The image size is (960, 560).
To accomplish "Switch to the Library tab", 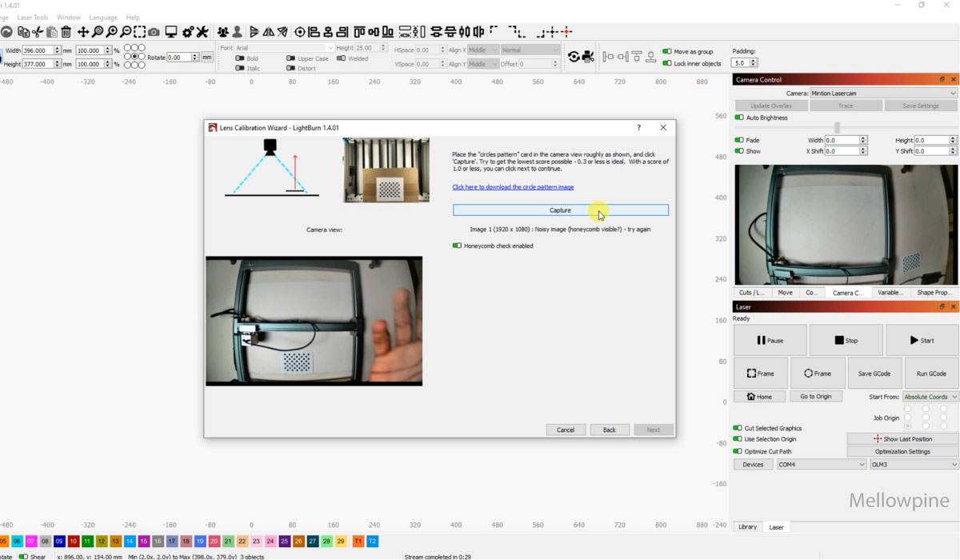I will (747, 526).
